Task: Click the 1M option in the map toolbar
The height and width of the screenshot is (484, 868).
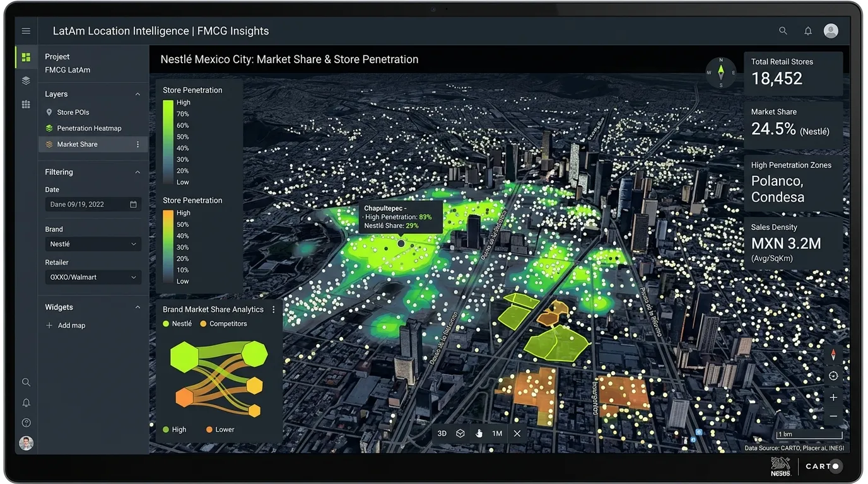Action: click(497, 433)
